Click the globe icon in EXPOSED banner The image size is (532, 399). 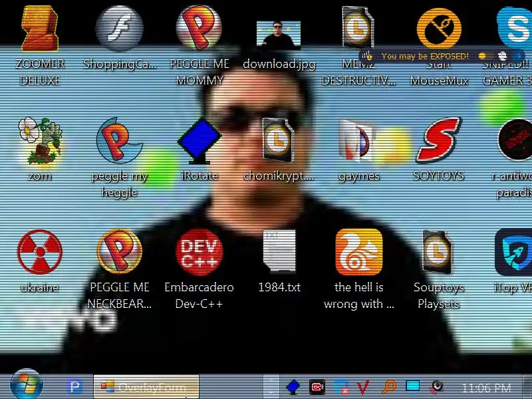coord(503,56)
